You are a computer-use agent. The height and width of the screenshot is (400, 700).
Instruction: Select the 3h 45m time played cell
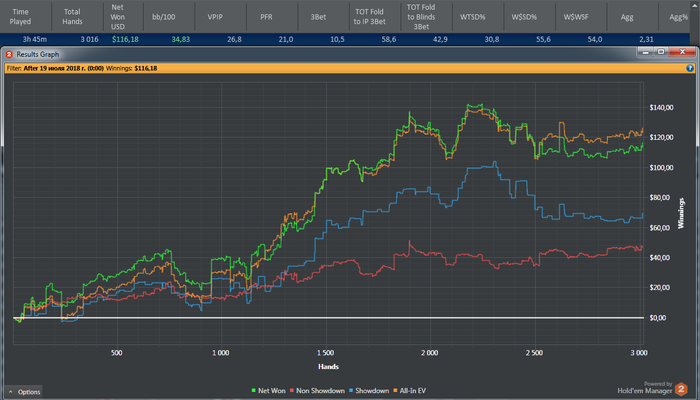[35, 39]
